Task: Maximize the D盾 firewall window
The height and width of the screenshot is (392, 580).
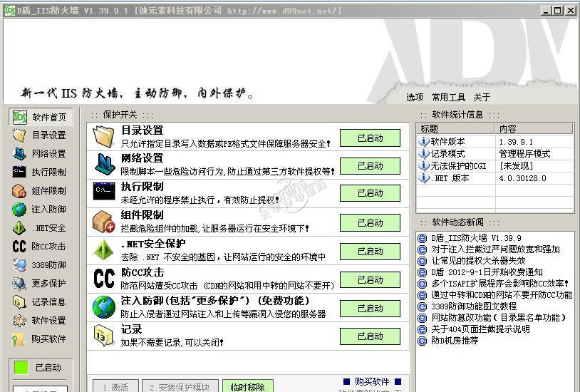Action: tap(558, 11)
